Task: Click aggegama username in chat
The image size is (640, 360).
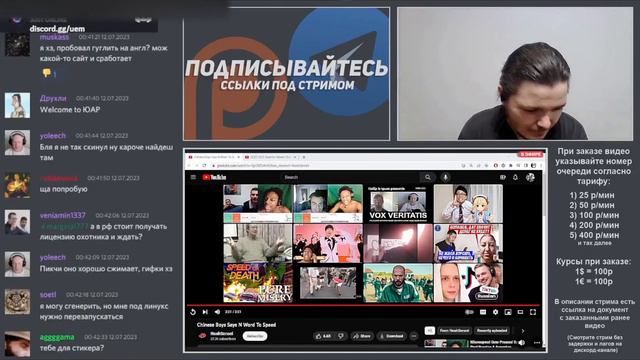Action: [57, 337]
